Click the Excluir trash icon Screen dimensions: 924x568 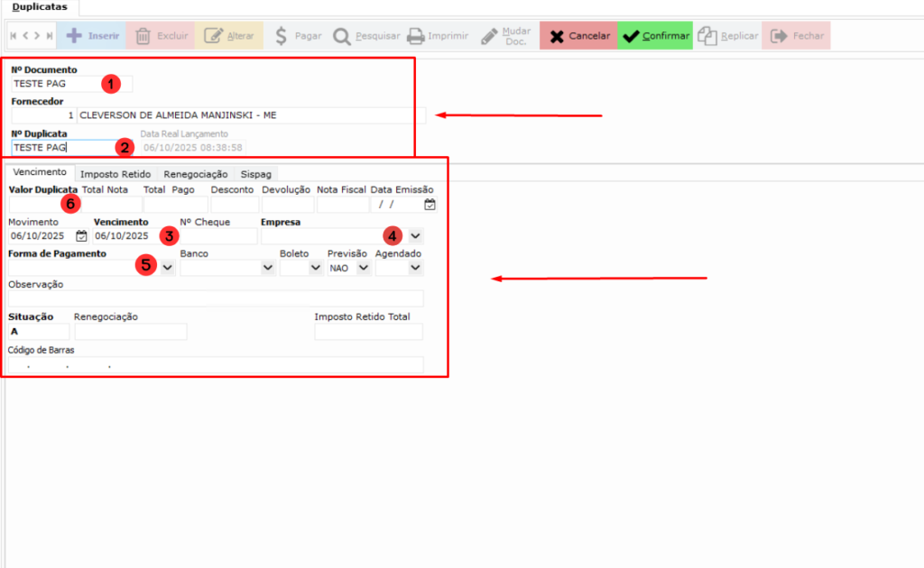tap(143, 36)
